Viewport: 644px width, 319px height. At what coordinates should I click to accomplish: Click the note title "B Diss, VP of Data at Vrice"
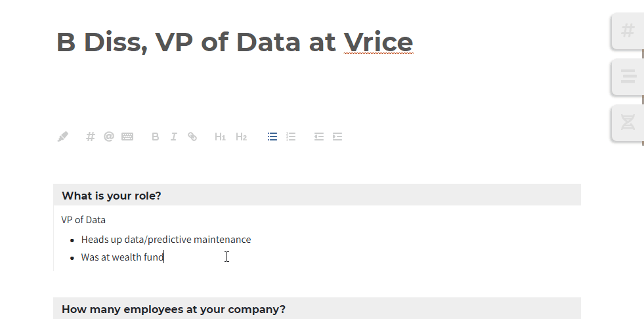pyautogui.click(x=234, y=42)
